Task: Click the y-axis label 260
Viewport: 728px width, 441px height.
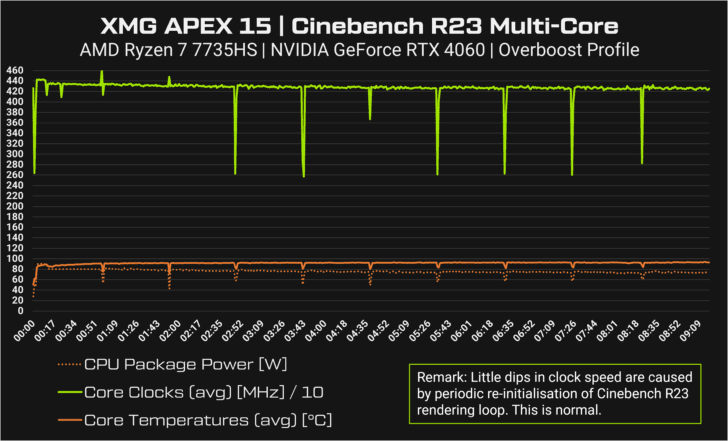Action: click(14, 175)
